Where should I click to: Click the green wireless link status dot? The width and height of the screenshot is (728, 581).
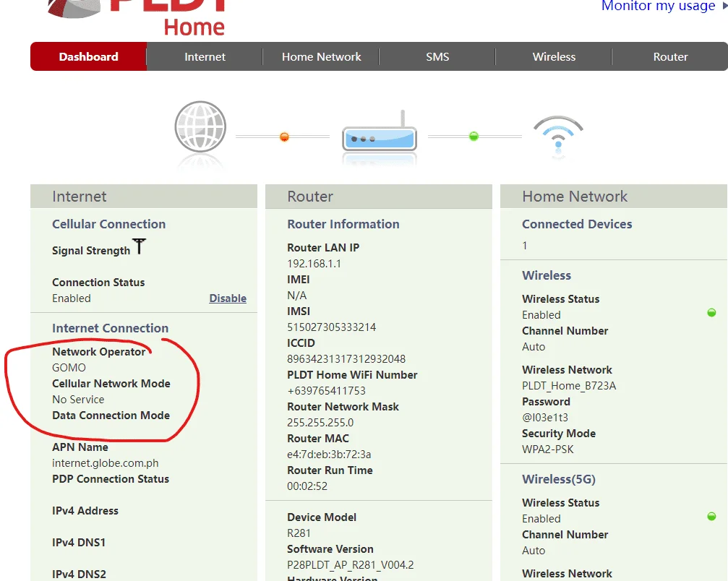tap(474, 137)
